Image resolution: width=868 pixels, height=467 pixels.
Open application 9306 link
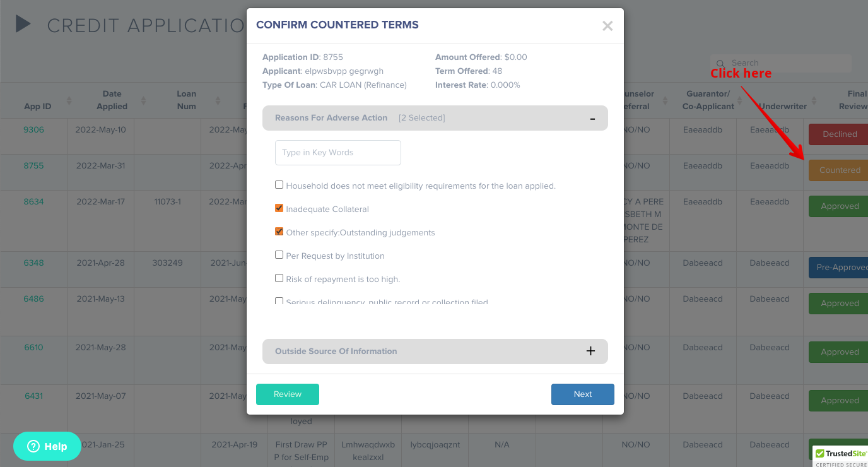[34, 130]
